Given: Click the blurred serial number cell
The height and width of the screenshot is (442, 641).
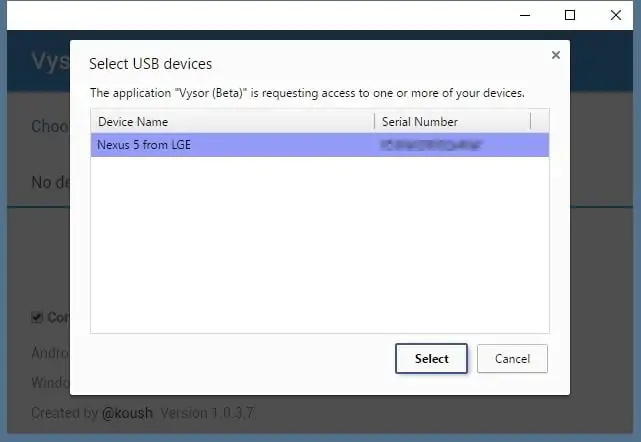Looking at the screenshot, I should tap(431, 145).
